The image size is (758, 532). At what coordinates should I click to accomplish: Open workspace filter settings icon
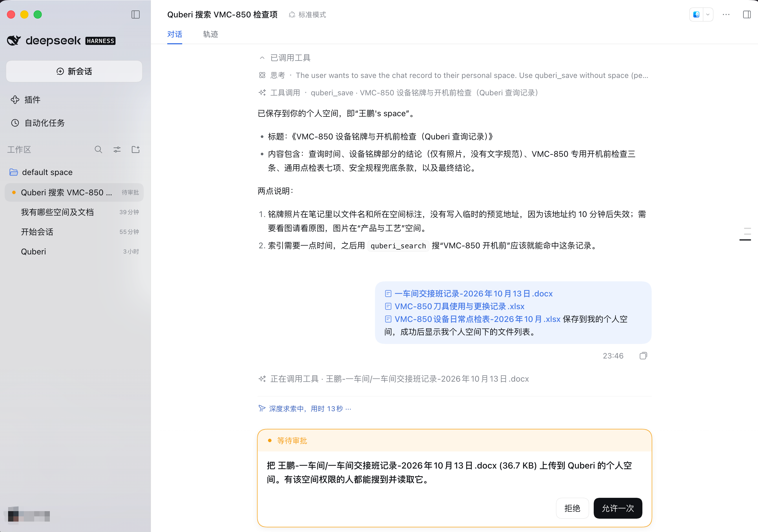tap(117, 150)
